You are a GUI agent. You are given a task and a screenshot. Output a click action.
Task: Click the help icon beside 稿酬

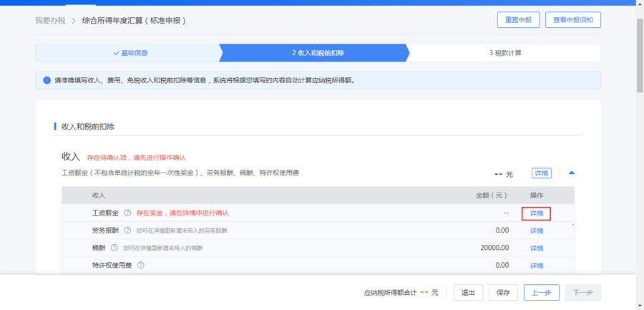(x=114, y=248)
